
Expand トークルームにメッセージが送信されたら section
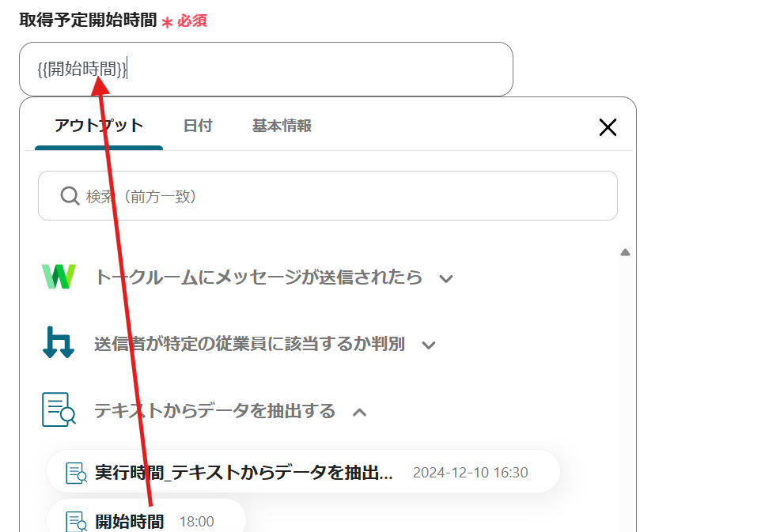(x=446, y=278)
